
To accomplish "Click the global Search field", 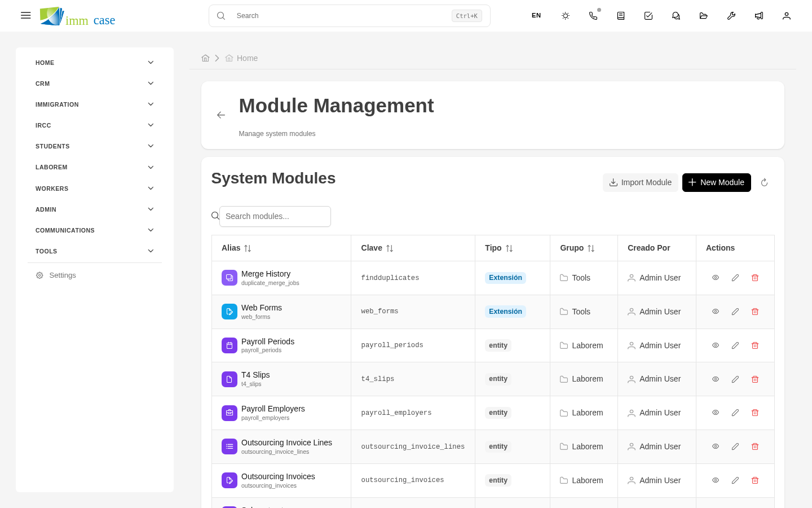I will [x=350, y=16].
